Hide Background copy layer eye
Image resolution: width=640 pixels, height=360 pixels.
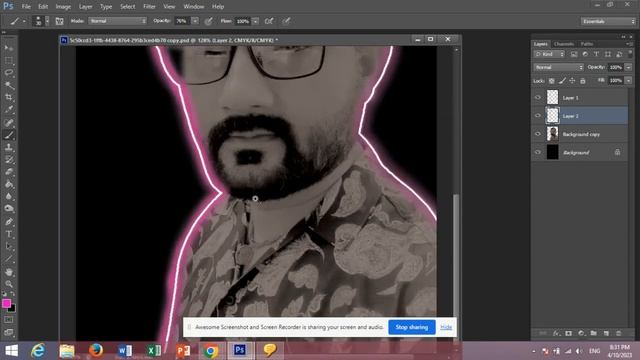point(538,134)
